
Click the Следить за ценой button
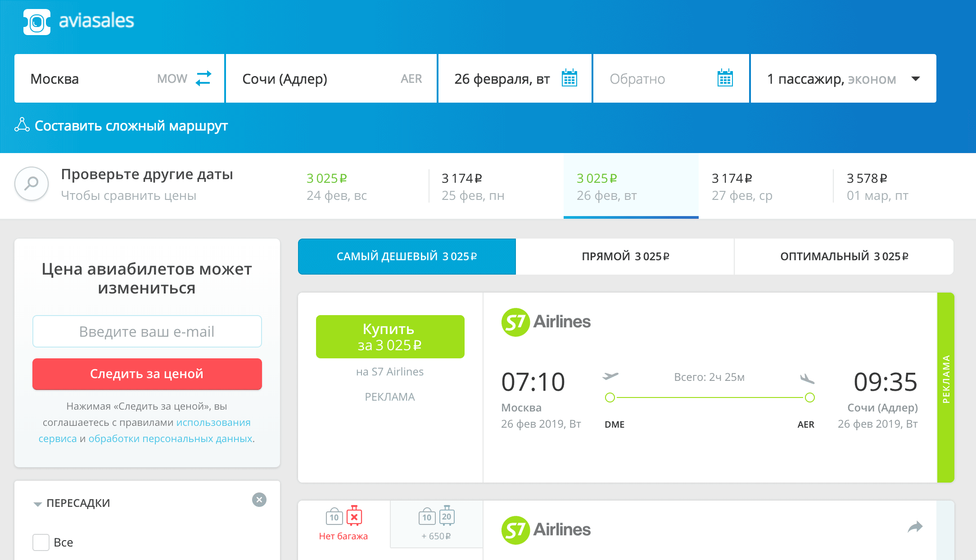pyautogui.click(x=147, y=374)
